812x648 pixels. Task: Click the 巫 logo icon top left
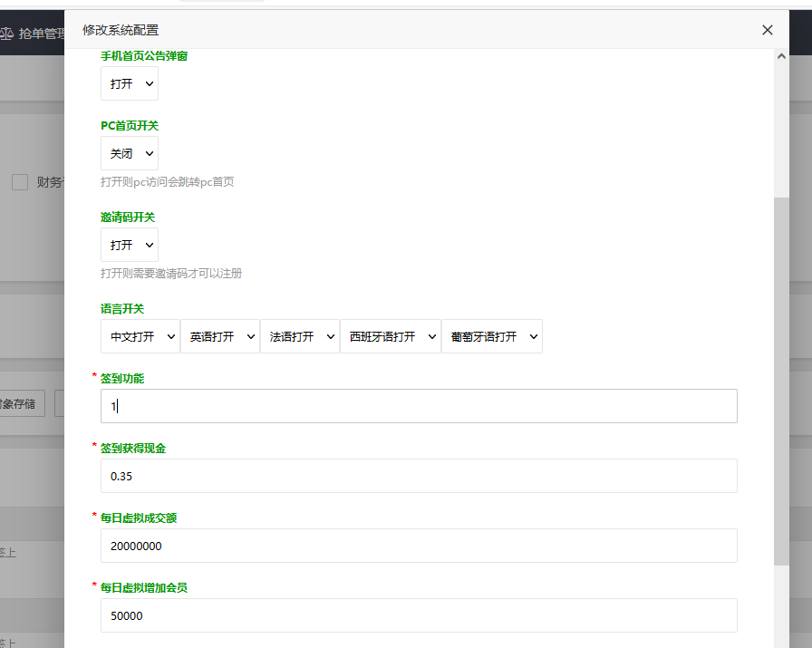pos(8,33)
